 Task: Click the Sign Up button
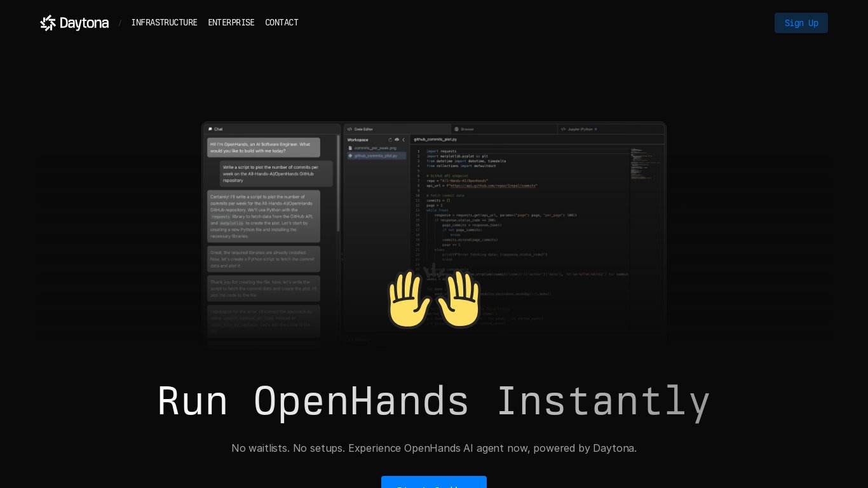pyautogui.click(x=801, y=23)
